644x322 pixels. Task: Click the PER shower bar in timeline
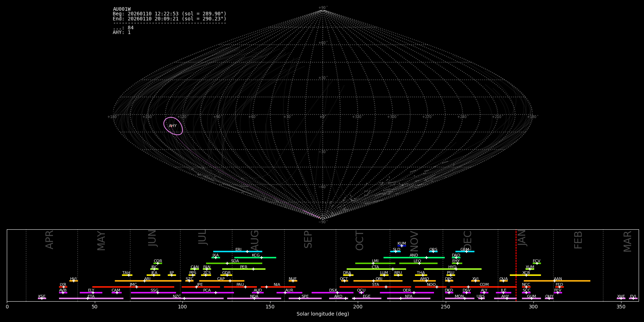tap(243, 269)
